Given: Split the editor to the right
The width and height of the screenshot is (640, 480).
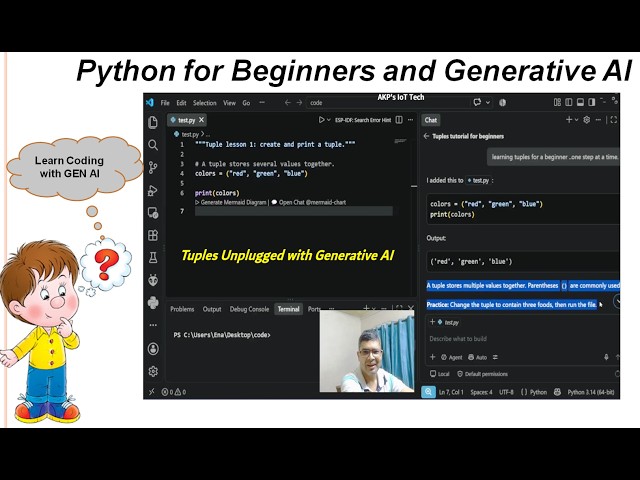Looking at the screenshot, I should [399, 120].
